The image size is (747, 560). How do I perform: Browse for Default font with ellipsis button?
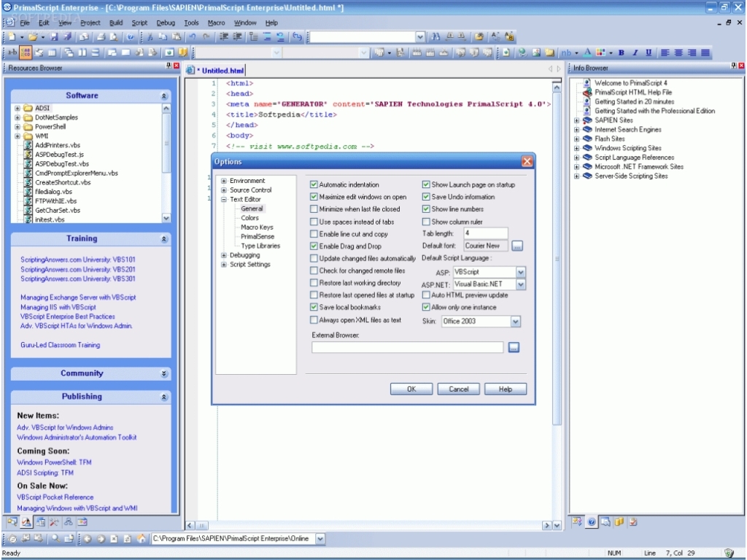click(517, 246)
